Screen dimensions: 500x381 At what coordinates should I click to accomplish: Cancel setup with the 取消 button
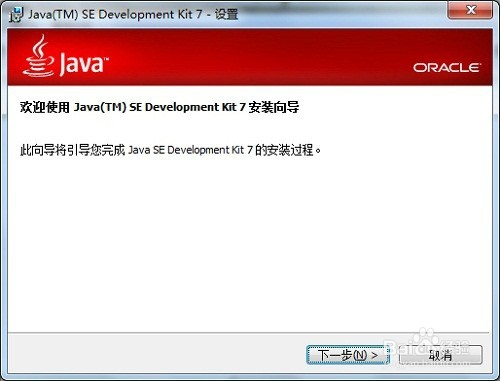[x=440, y=355]
